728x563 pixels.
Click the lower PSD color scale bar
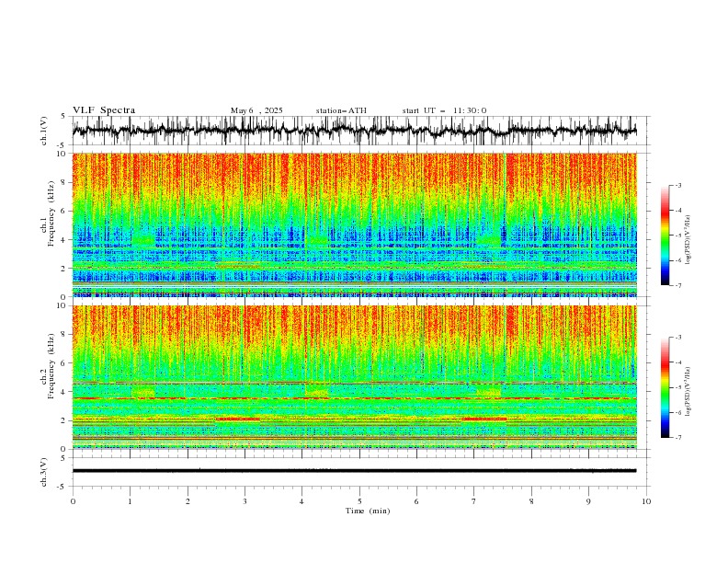(665, 387)
